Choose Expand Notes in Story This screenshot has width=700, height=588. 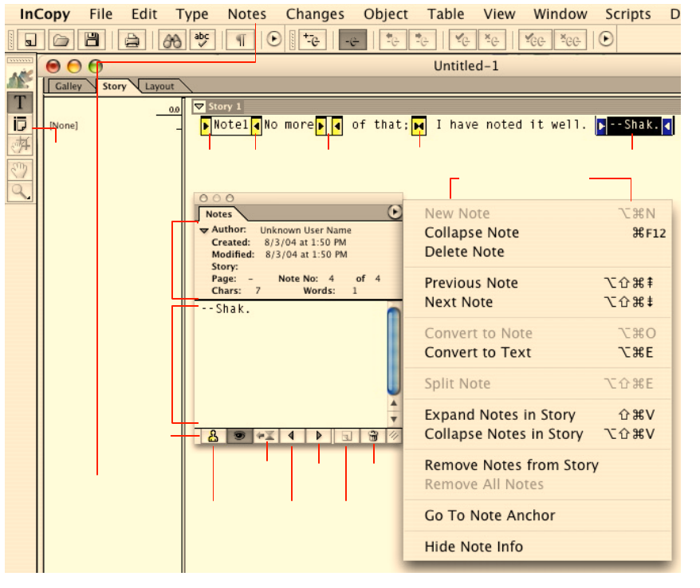pos(537,415)
